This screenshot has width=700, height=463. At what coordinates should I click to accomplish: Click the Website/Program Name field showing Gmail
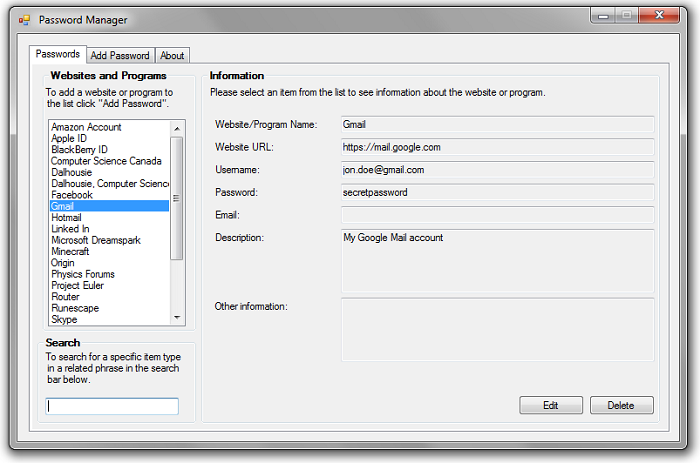tap(498, 125)
